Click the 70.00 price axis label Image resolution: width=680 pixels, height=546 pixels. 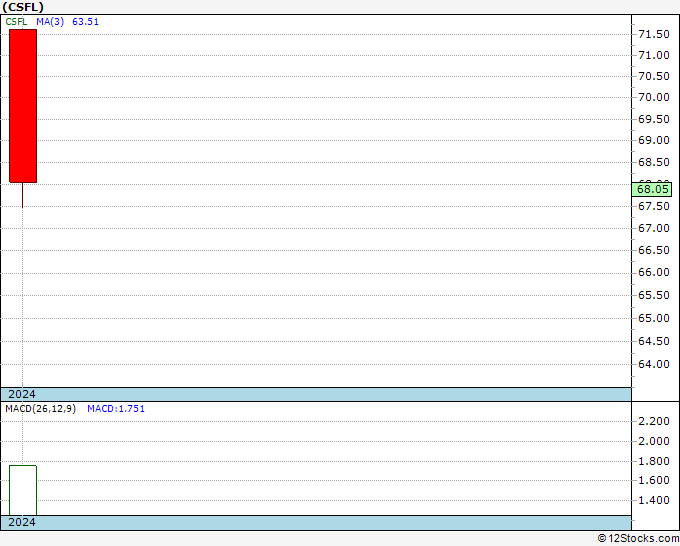click(654, 97)
